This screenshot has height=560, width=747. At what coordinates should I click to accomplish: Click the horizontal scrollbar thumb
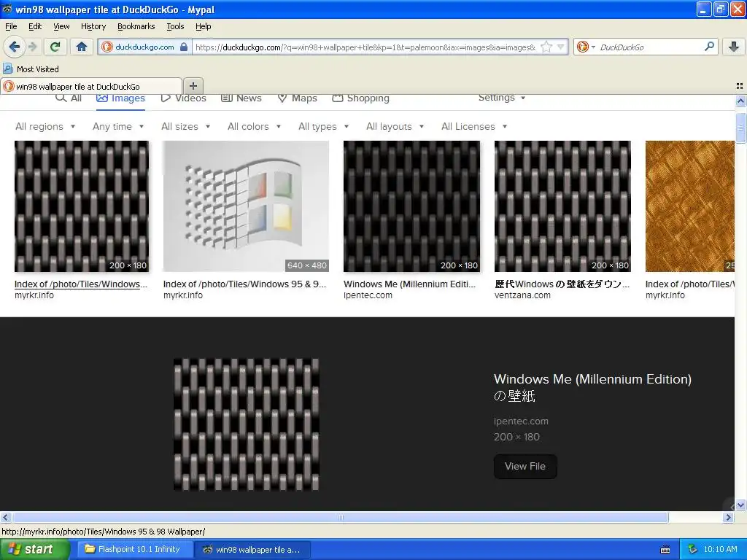click(340, 517)
